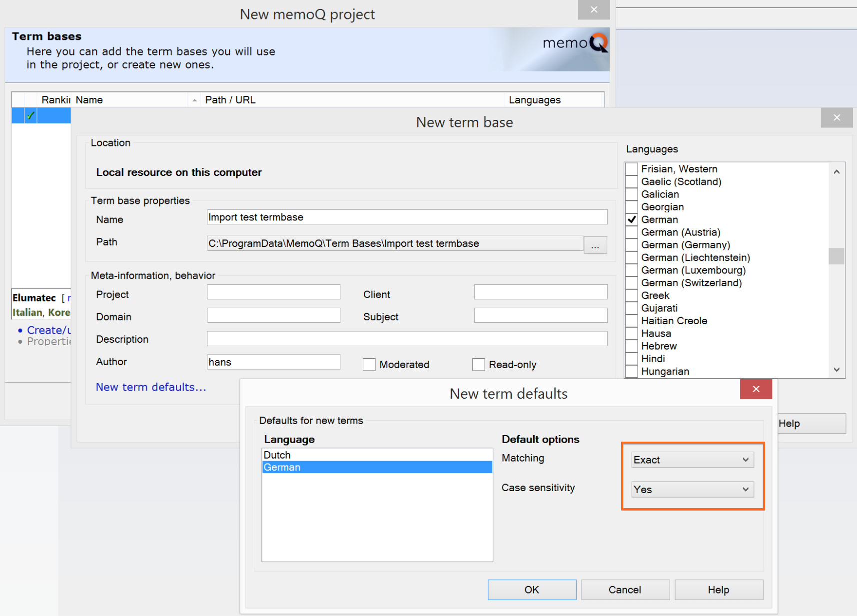Viewport: 857px width, 616px height.
Task: Open the New term defaults link
Action: click(151, 387)
